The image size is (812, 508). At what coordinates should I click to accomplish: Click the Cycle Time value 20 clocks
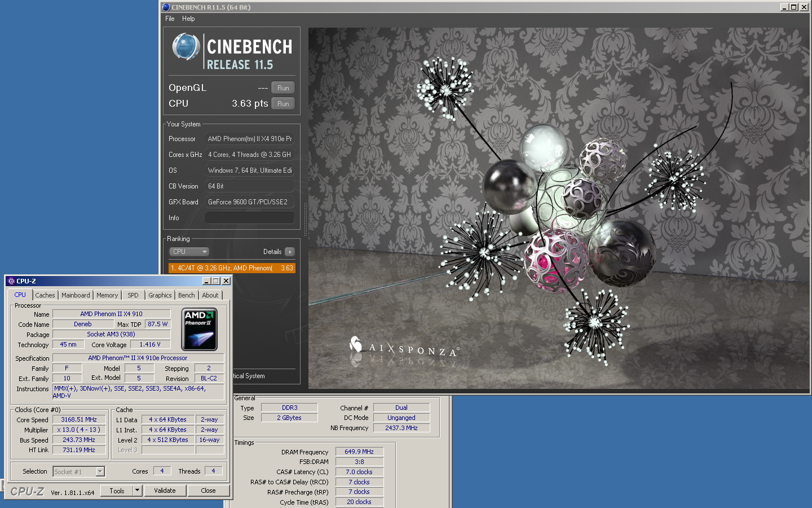(x=359, y=502)
